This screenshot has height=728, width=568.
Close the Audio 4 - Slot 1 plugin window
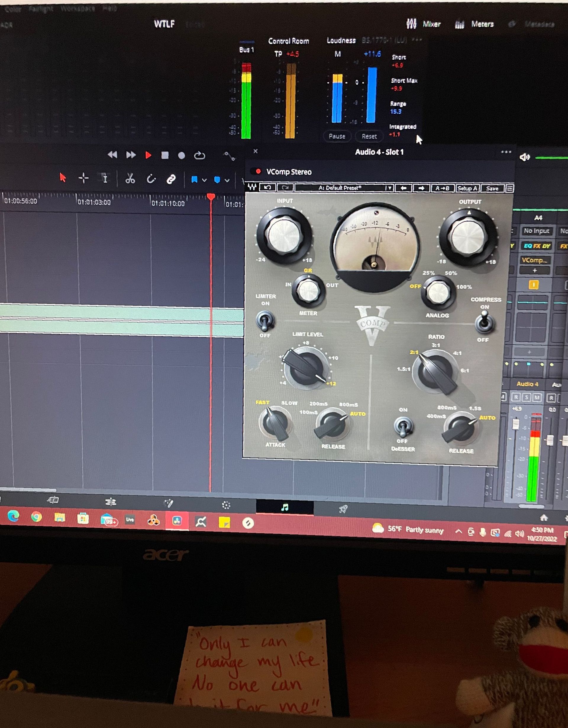click(255, 151)
